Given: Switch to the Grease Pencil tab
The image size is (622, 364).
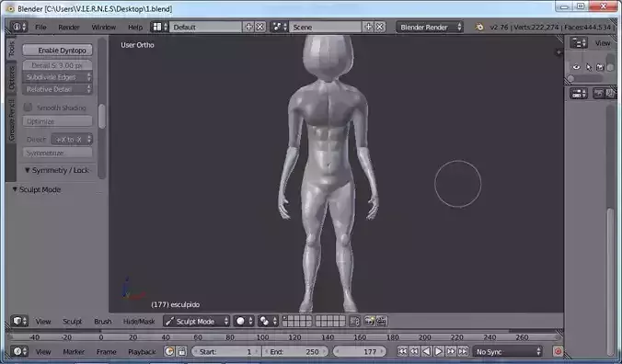Looking at the screenshot, I should pyautogui.click(x=11, y=120).
